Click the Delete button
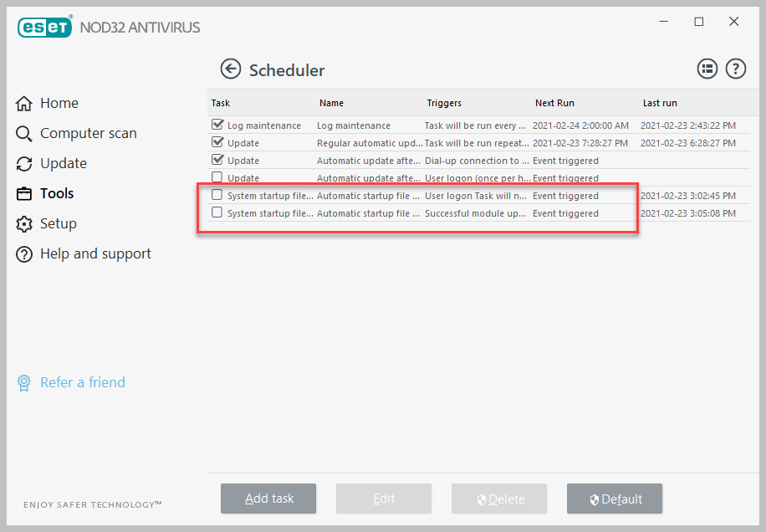This screenshot has height=532, width=766. tap(498, 499)
